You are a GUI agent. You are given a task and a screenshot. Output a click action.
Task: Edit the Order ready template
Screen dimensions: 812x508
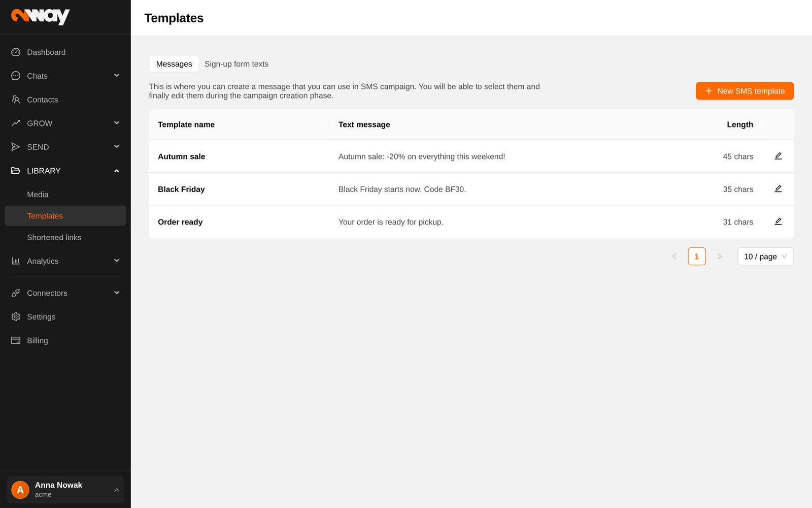click(778, 221)
